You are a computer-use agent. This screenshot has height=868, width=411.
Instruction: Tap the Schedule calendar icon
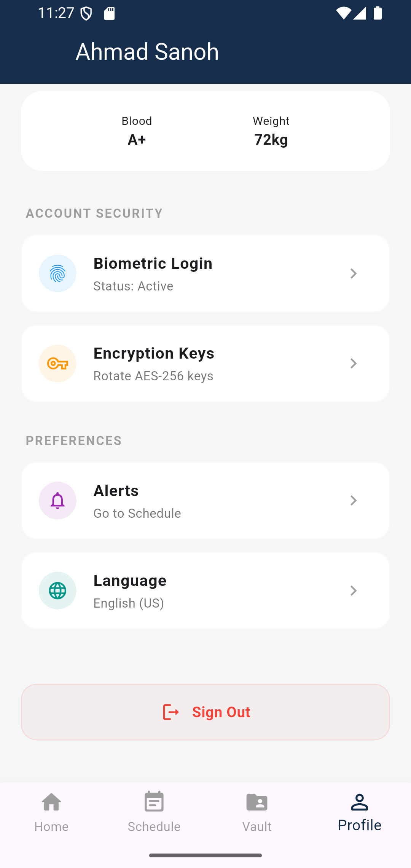(x=154, y=802)
